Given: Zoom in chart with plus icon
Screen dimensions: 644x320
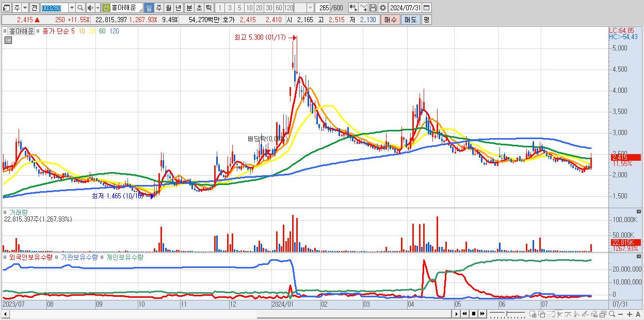Looking at the screenshot, I should click(630, 314).
